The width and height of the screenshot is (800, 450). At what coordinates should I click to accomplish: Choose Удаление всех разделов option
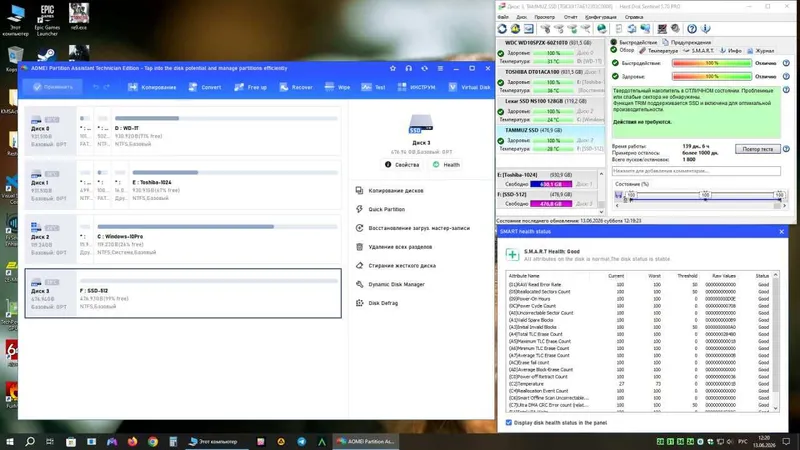click(x=393, y=247)
